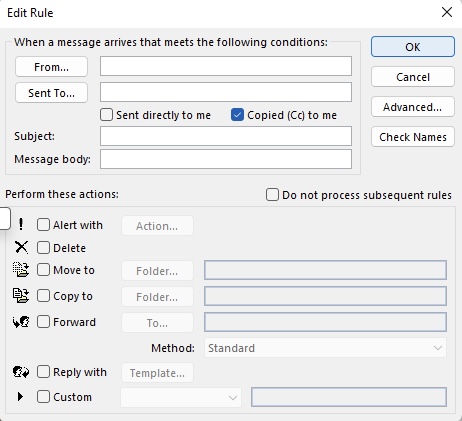Viewport: 462px width, 421px height.
Task: Confirm the rule with OK
Action: (x=413, y=47)
